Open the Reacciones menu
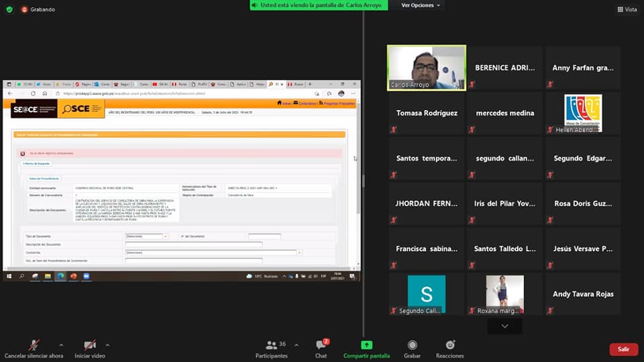The image size is (644, 362). tap(449, 349)
